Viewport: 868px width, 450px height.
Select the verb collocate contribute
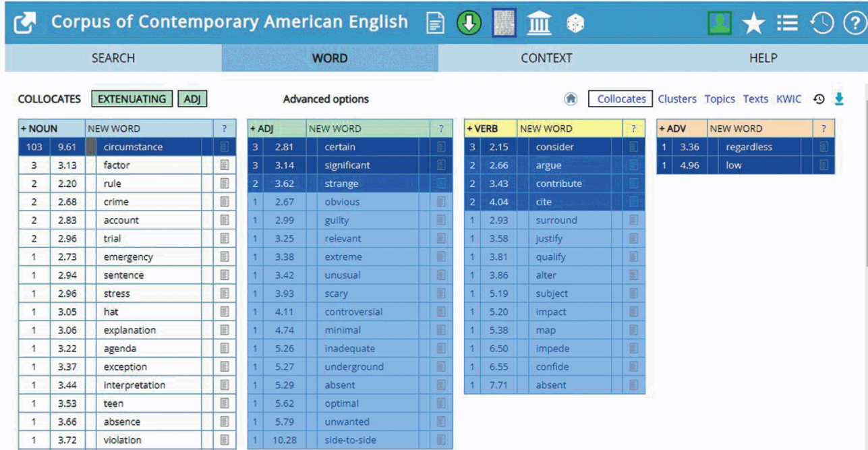[558, 184]
